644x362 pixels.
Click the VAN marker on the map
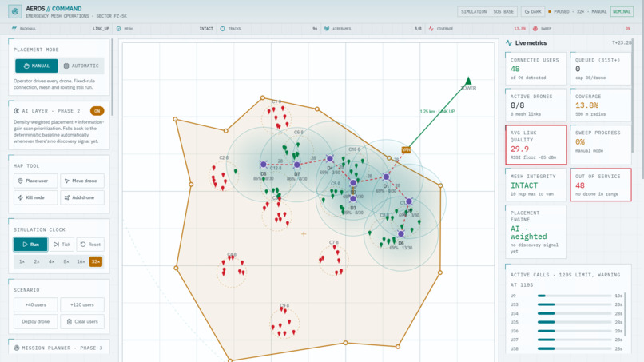tap(406, 150)
